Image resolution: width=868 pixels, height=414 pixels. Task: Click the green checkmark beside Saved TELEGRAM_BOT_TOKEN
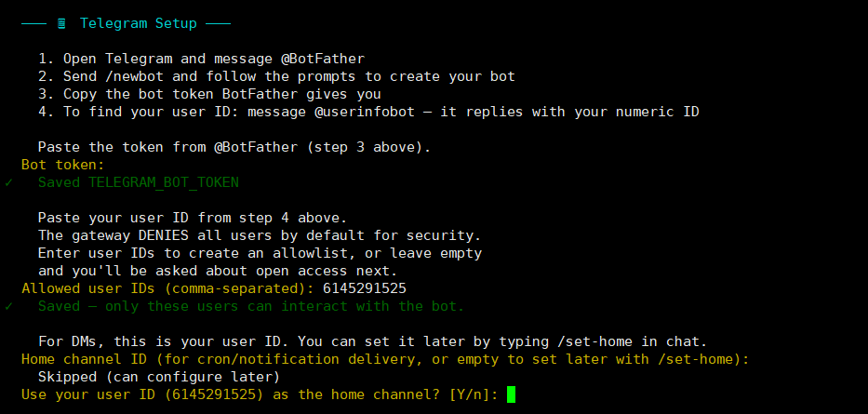8,182
